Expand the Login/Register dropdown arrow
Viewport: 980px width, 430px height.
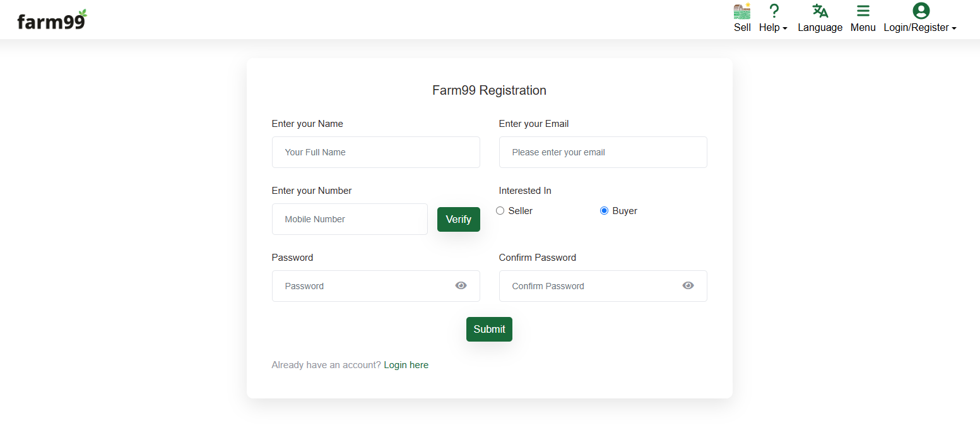tap(954, 28)
